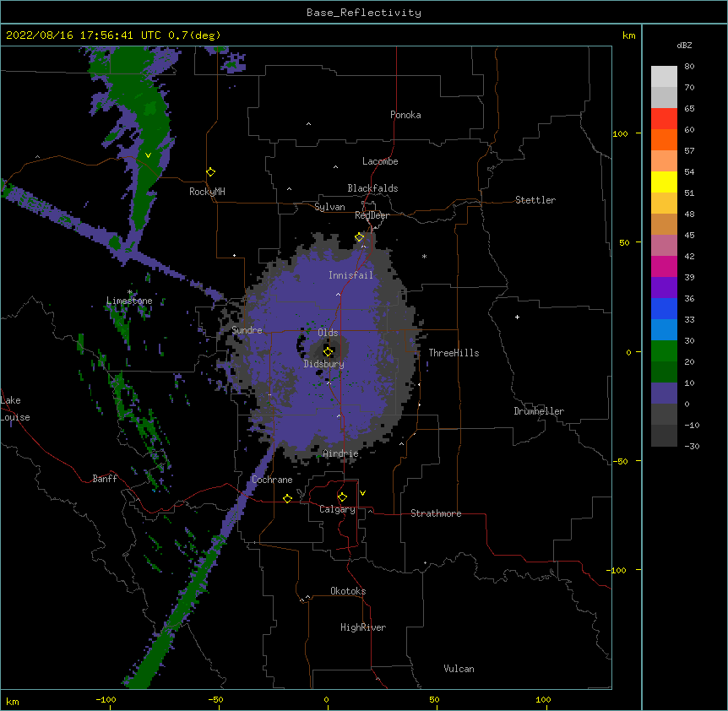
Task: Click the yellow diamond marker above Calgary label
Action: pyautogui.click(x=342, y=497)
